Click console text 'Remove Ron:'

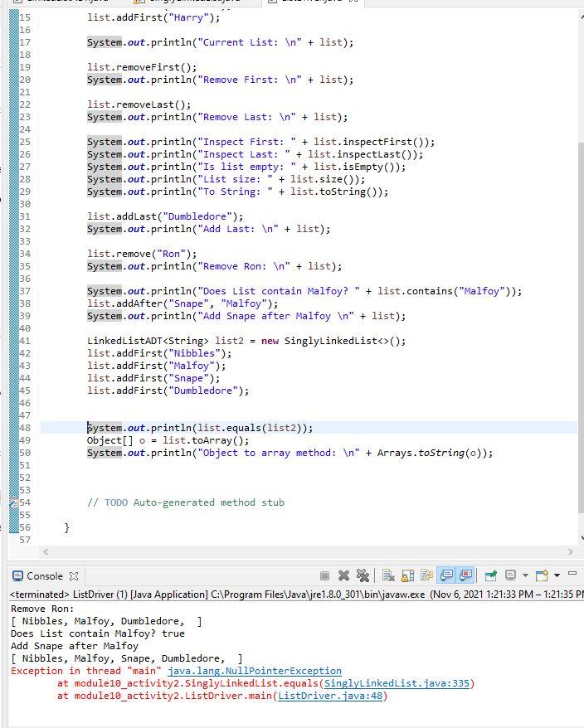point(42,609)
